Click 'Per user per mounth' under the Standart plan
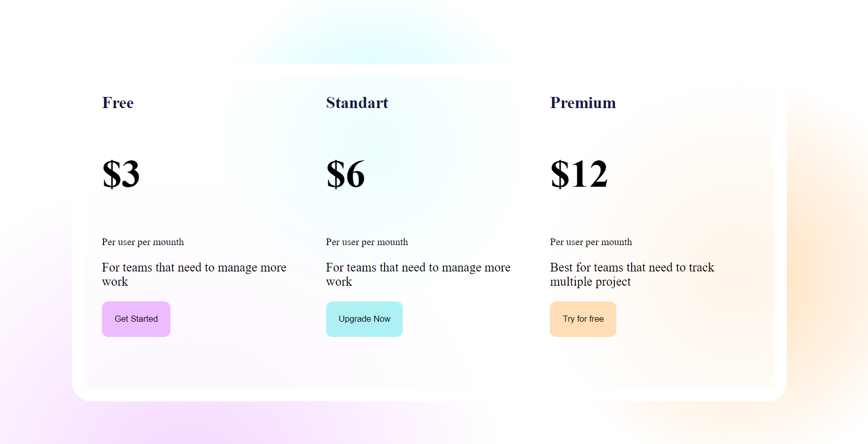The width and height of the screenshot is (868, 444). click(x=367, y=242)
